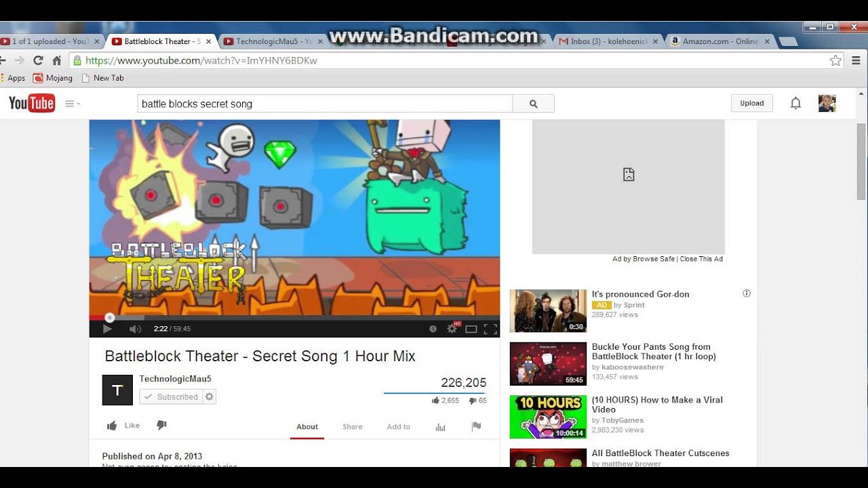Open the TechnologicMau5 channel link
868x488 pixels.
click(x=175, y=379)
